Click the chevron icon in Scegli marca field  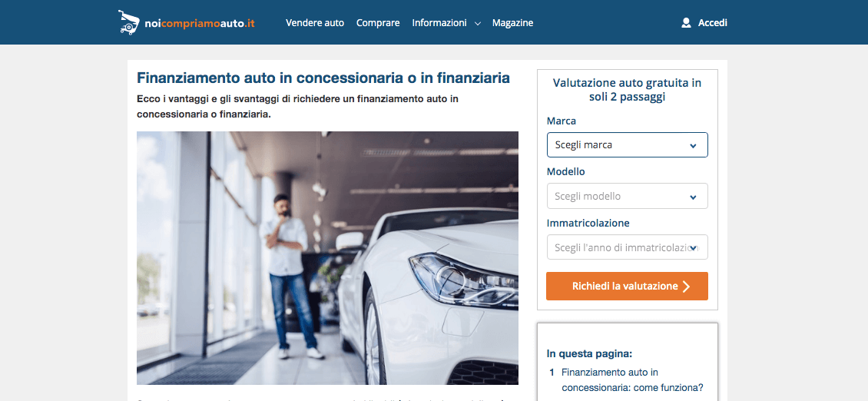pyautogui.click(x=693, y=146)
